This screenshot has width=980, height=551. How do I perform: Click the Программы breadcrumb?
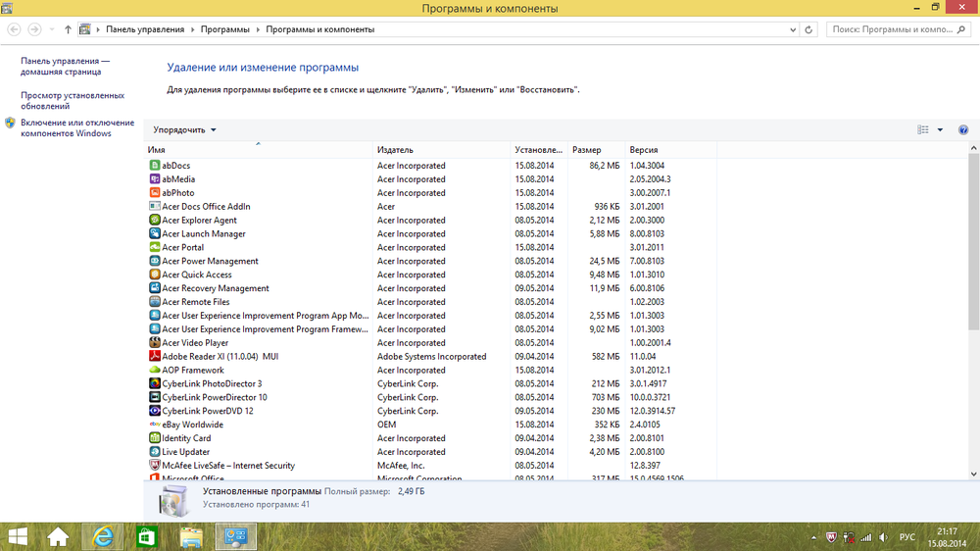point(225,29)
